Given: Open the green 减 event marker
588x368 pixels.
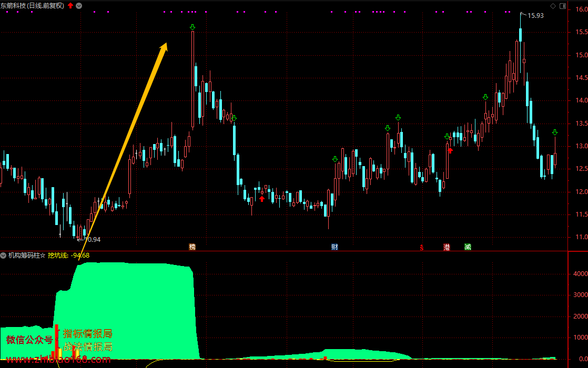Looking at the screenshot, I should click(468, 247).
